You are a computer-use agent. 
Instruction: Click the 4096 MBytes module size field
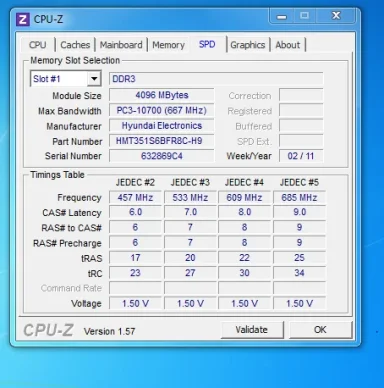[162, 95]
